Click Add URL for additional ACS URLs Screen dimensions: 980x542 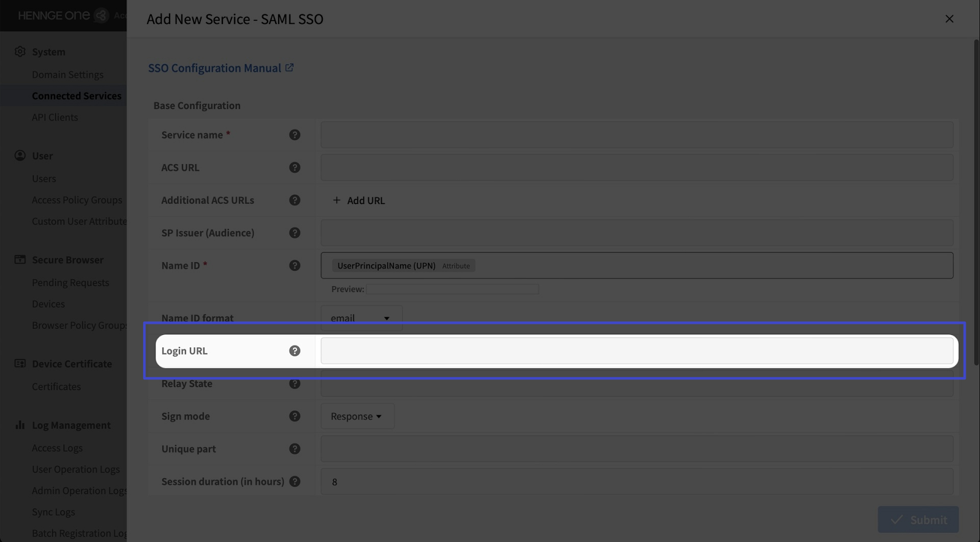pyautogui.click(x=359, y=200)
